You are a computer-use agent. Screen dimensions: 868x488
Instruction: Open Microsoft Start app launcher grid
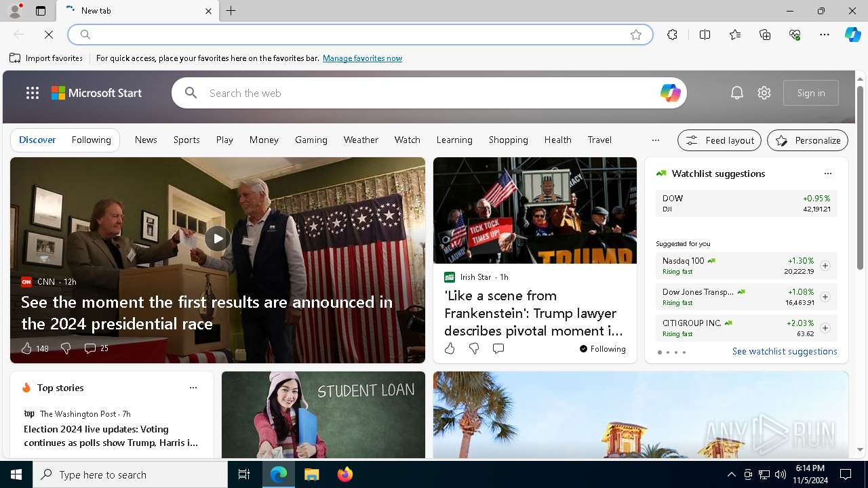coord(33,93)
